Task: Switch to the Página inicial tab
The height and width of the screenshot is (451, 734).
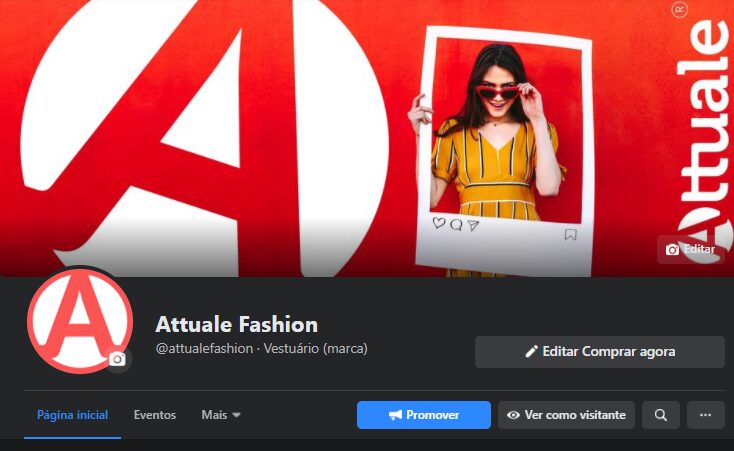Action: pyautogui.click(x=72, y=415)
